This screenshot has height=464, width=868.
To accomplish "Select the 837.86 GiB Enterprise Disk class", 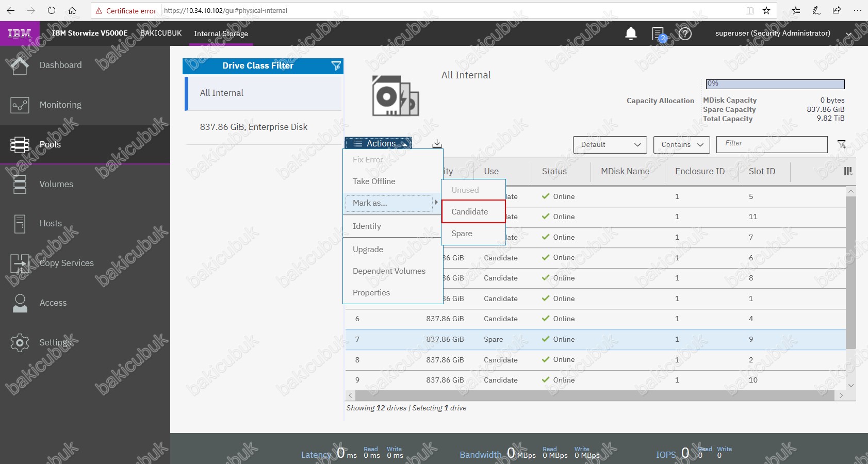I will point(253,127).
